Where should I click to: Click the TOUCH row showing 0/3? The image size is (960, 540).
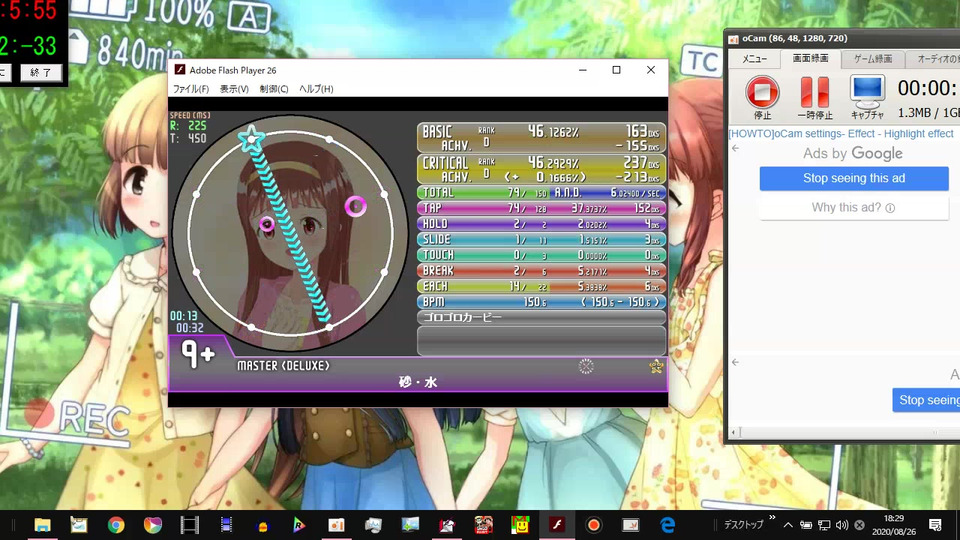click(541, 255)
